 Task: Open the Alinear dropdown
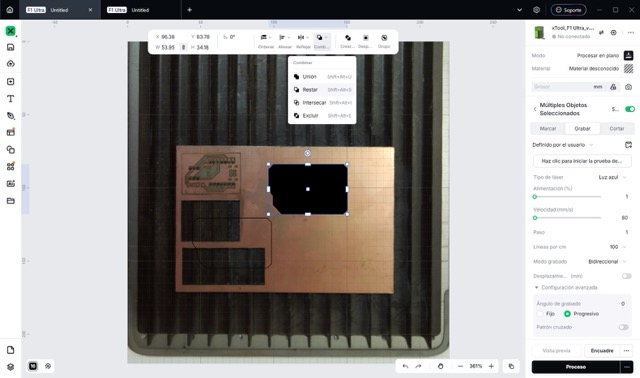coord(284,41)
